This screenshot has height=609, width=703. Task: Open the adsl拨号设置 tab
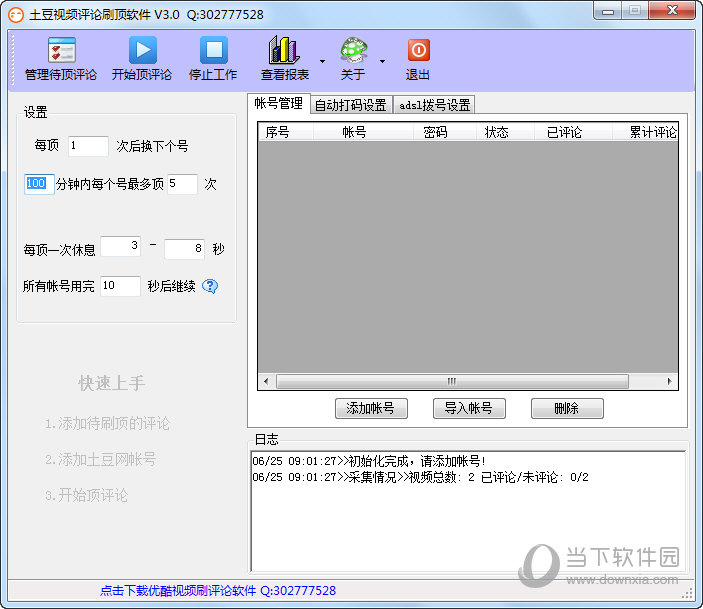[434, 105]
